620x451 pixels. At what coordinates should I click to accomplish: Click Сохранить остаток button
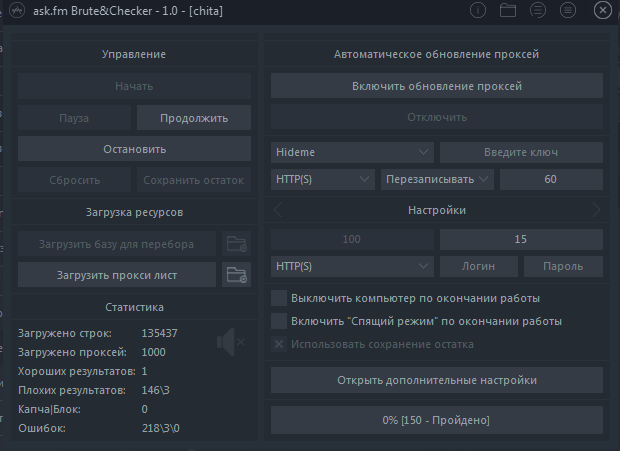(x=194, y=180)
